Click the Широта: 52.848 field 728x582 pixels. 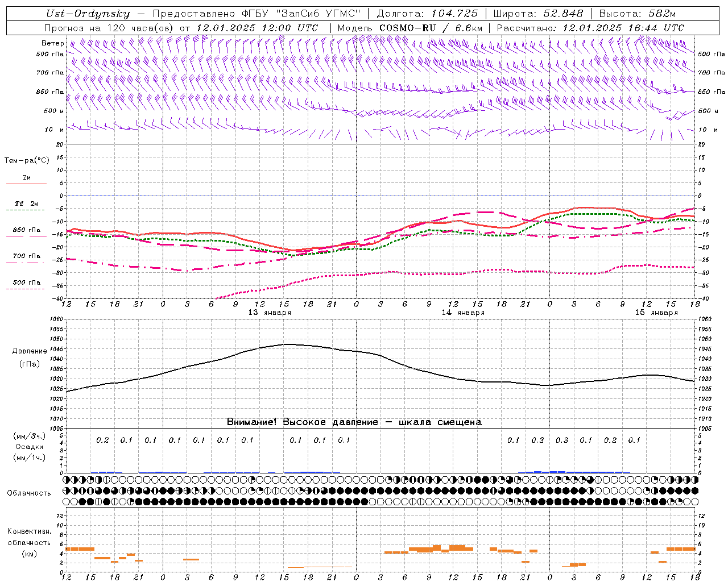click(537, 14)
